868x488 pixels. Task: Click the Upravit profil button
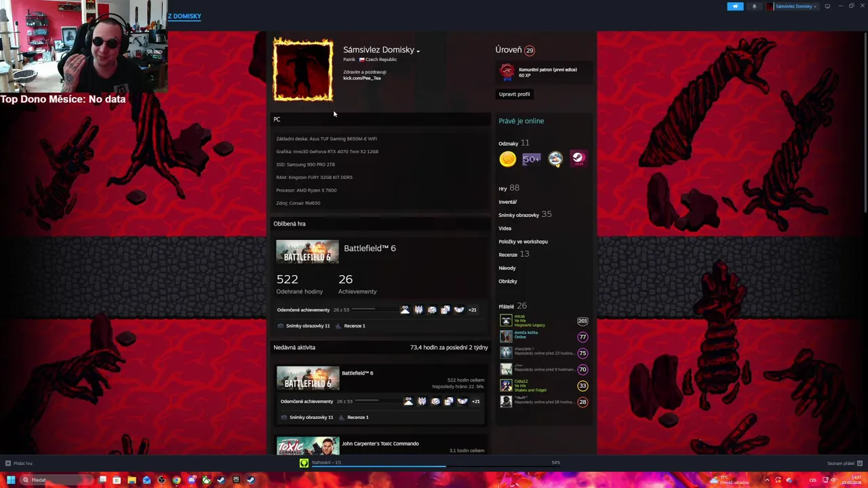514,94
